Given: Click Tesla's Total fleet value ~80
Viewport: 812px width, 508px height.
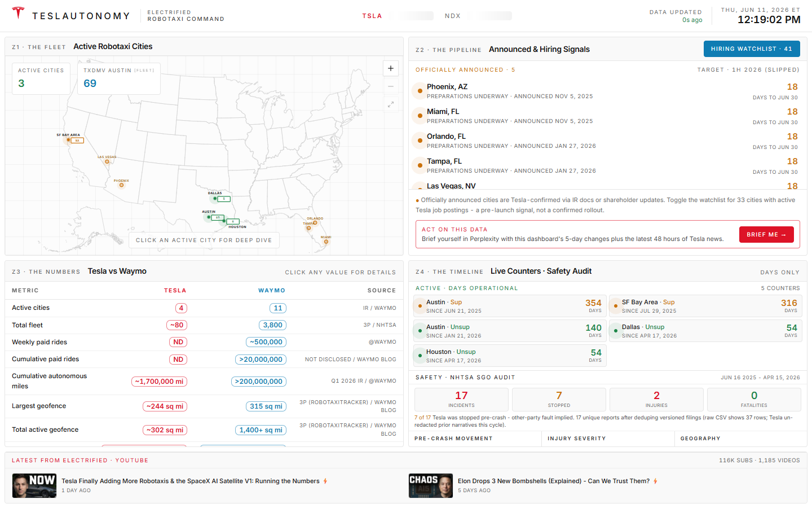Looking at the screenshot, I should (x=177, y=325).
